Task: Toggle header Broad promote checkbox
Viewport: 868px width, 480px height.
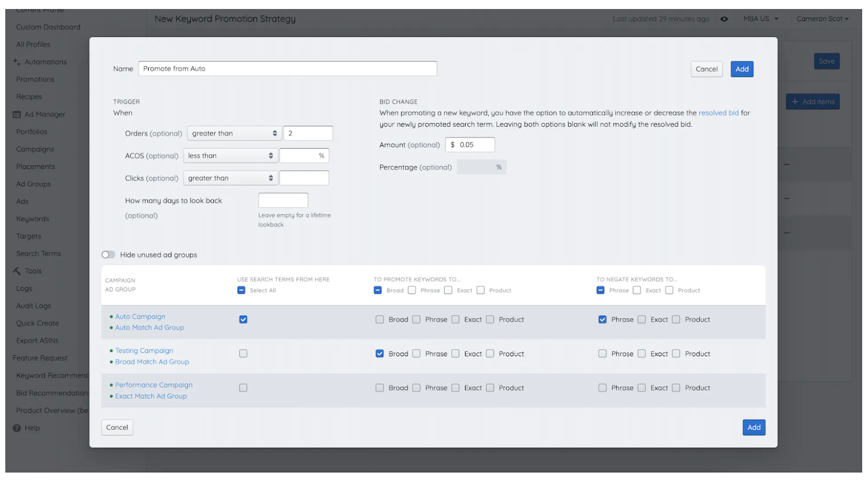Action: coord(378,290)
